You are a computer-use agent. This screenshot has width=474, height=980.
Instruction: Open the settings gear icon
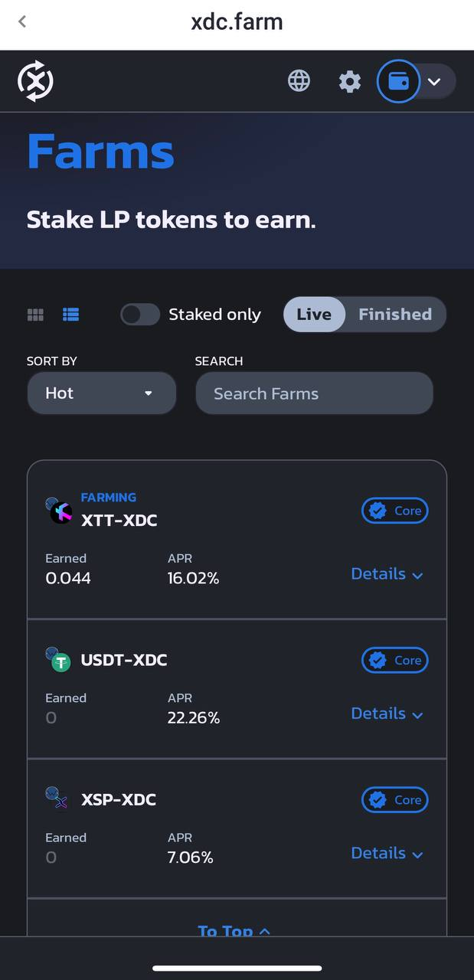[350, 81]
